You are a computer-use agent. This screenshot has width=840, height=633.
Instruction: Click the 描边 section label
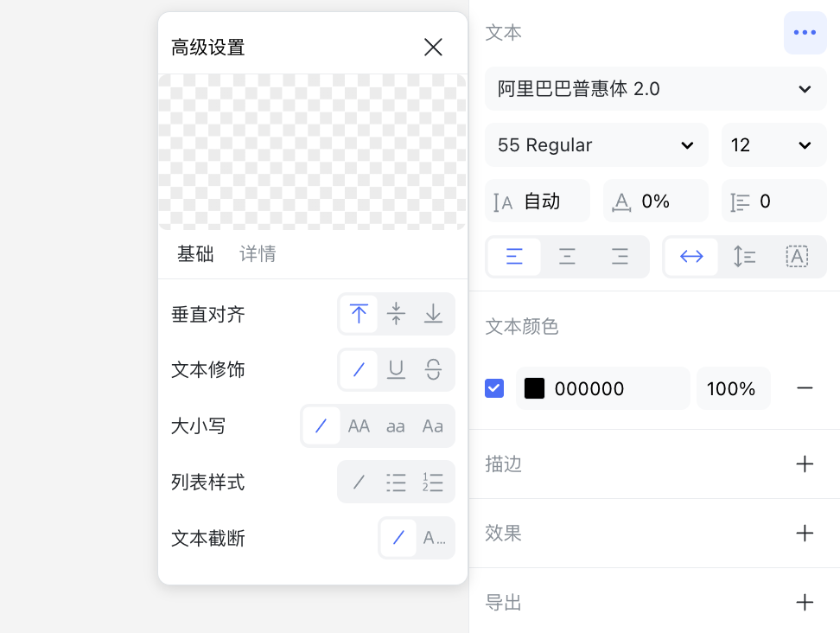[x=503, y=464]
